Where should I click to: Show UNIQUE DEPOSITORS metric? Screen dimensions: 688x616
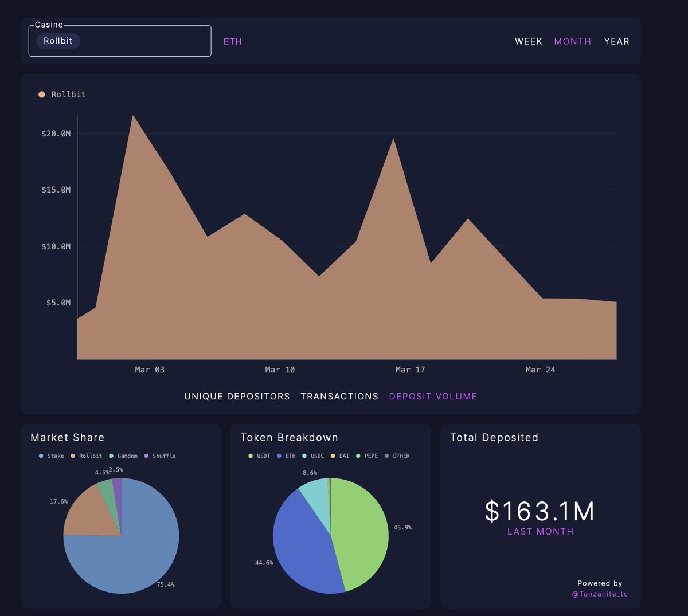tap(237, 397)
